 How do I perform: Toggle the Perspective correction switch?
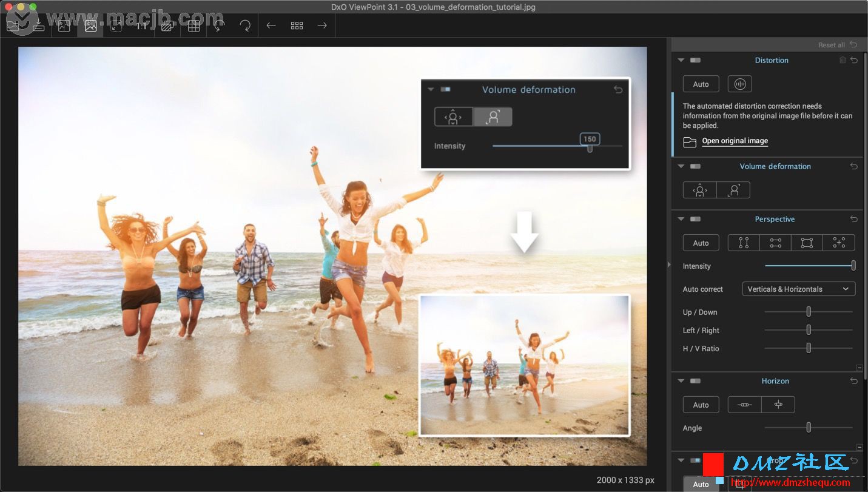click(x=695, y=219)
